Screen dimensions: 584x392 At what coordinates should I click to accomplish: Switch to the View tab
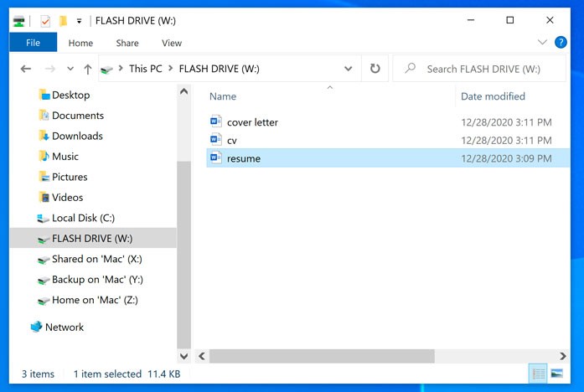coord(172,43)
